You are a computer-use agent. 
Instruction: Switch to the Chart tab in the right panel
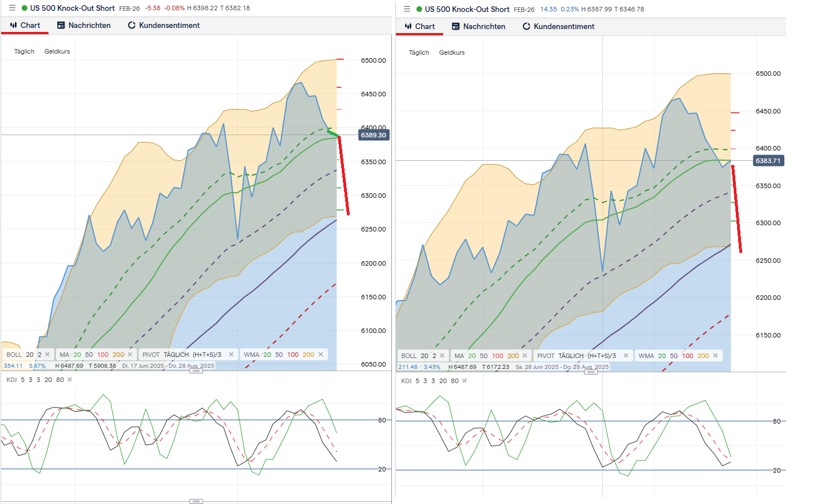(x=419, y=26)
